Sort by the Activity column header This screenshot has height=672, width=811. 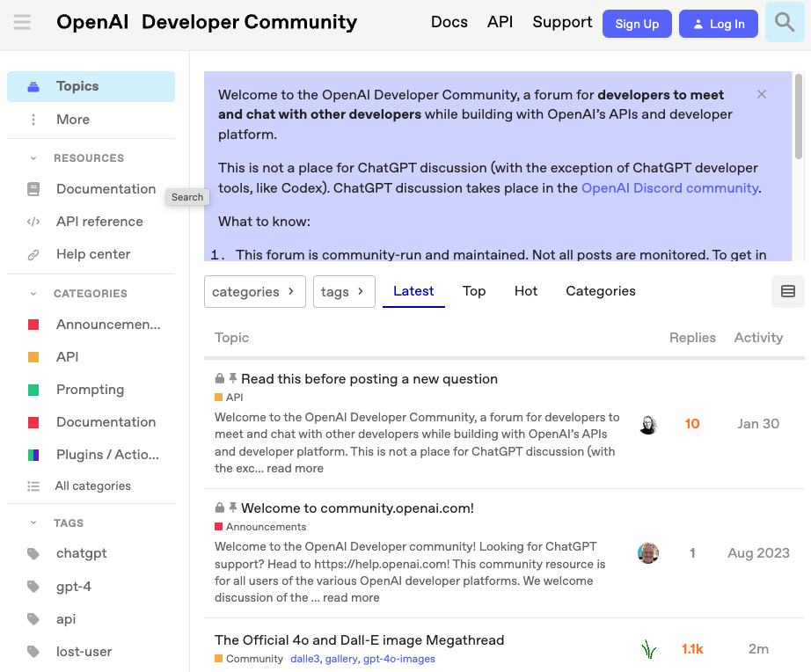coord(758,338)
